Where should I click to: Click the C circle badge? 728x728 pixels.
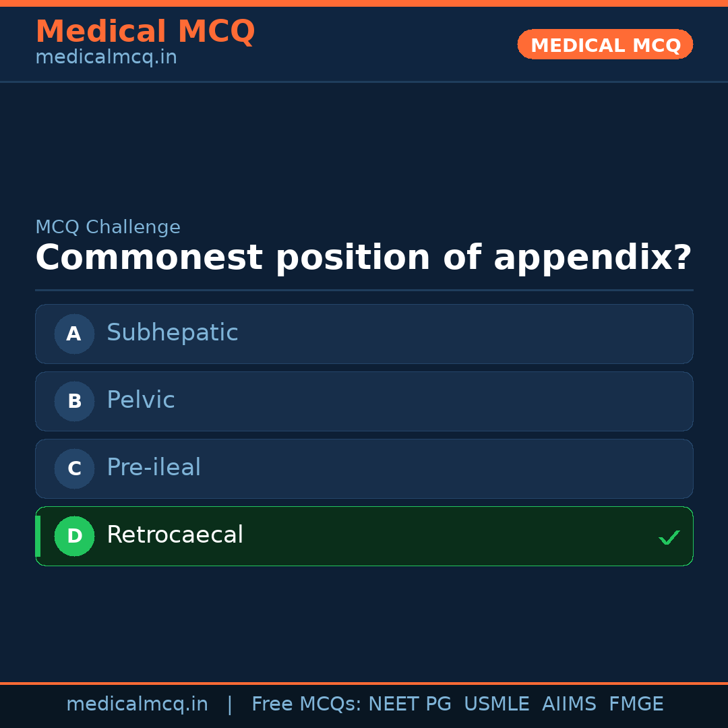click(74, 468)
